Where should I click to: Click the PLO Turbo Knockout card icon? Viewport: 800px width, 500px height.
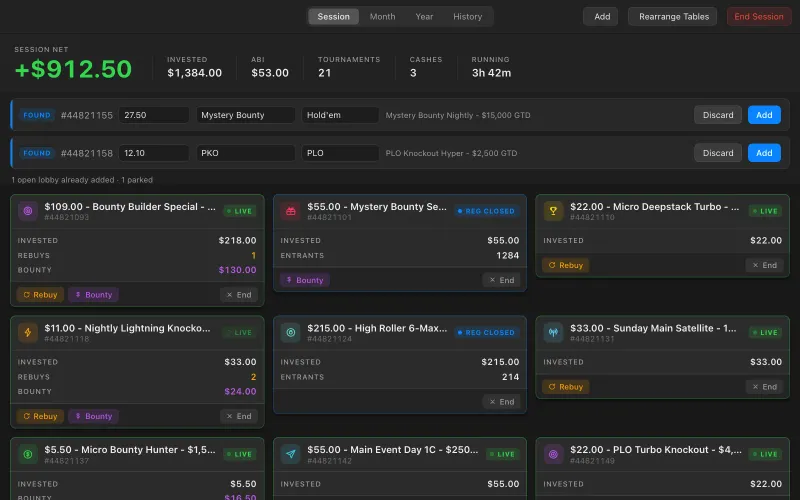[x=554, y=454]
